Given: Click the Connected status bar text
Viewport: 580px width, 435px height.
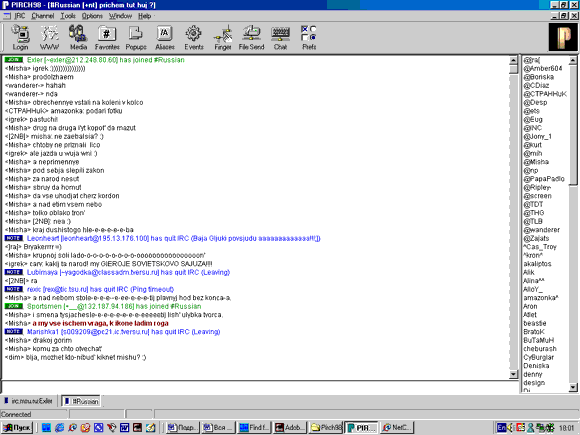Looking at the screenshot, I should click(x=16, y=415).
